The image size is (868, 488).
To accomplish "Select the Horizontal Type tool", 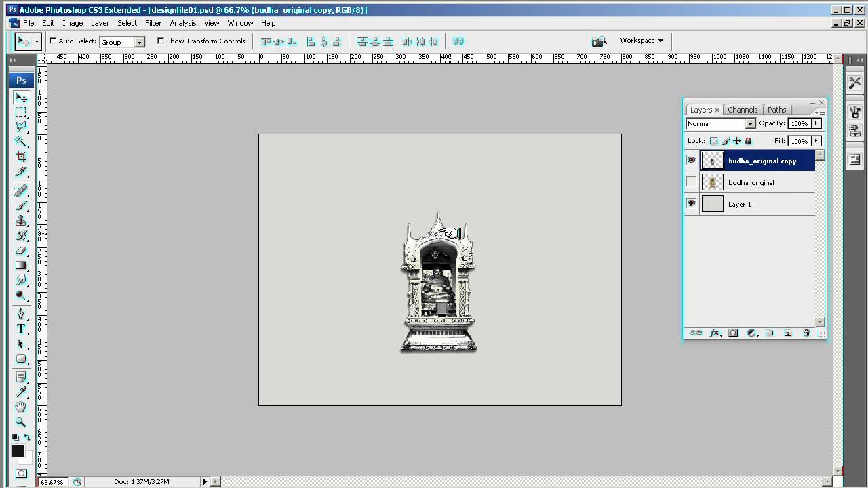I will [21, 329].
